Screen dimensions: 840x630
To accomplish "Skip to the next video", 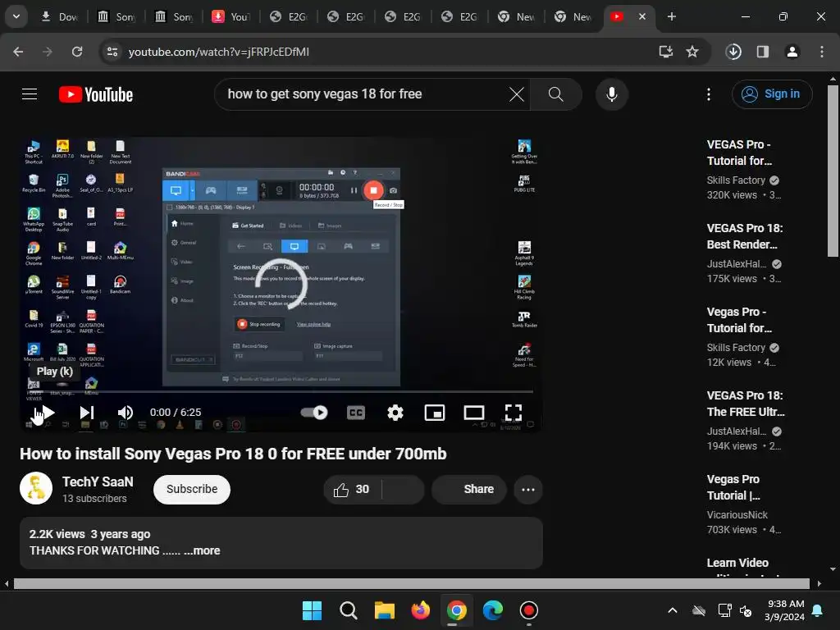I will pyautogui.click(x=87, y=412).
